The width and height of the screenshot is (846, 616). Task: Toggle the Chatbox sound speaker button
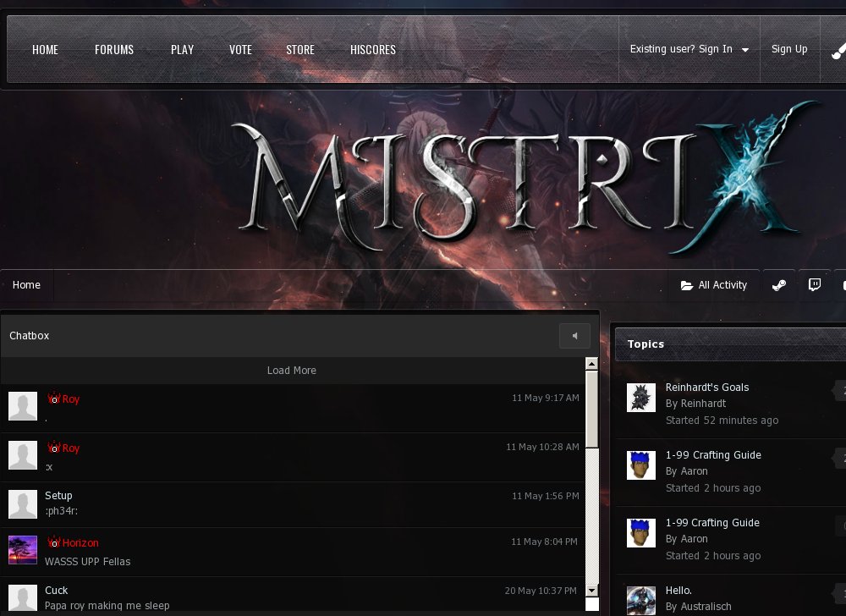coord(574,336)
